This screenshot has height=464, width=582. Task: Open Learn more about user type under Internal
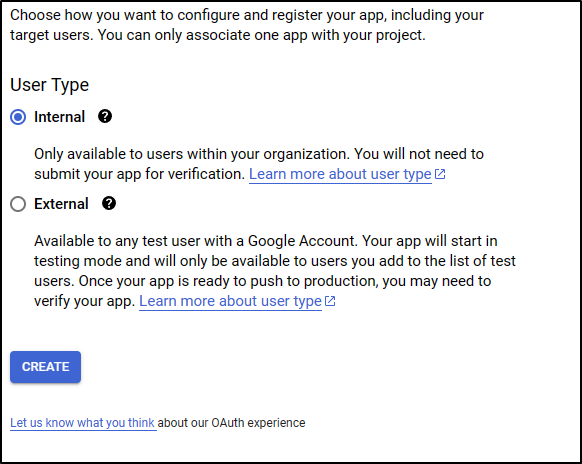tap(340, 174)
